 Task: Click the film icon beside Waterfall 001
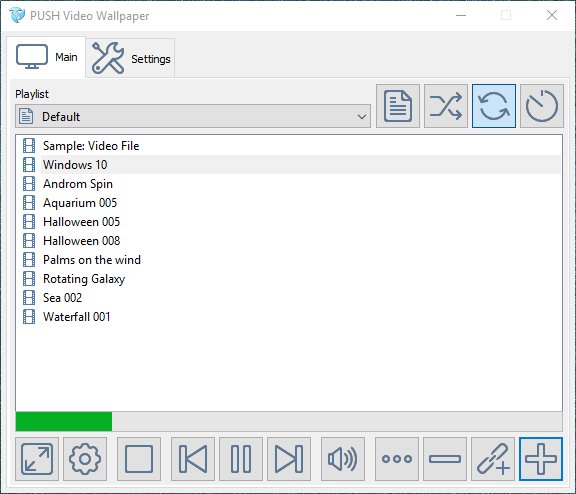(x=29, y=317)
